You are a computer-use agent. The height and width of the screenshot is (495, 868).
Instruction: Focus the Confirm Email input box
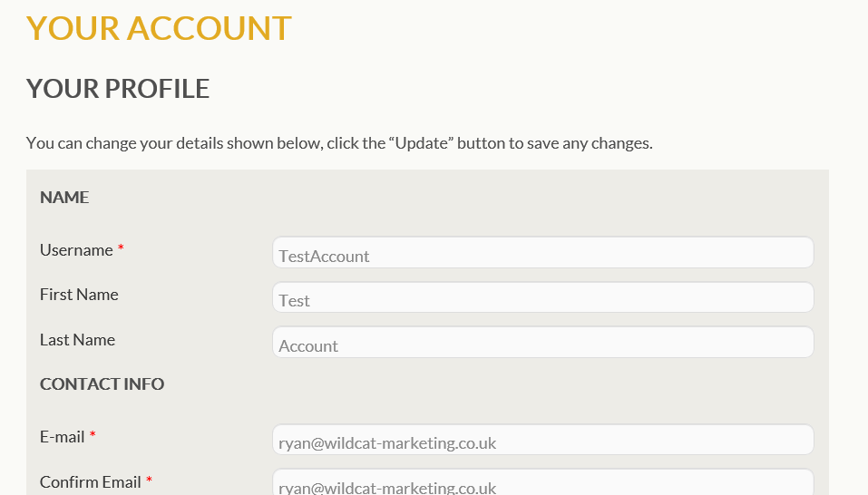(542, 484)
